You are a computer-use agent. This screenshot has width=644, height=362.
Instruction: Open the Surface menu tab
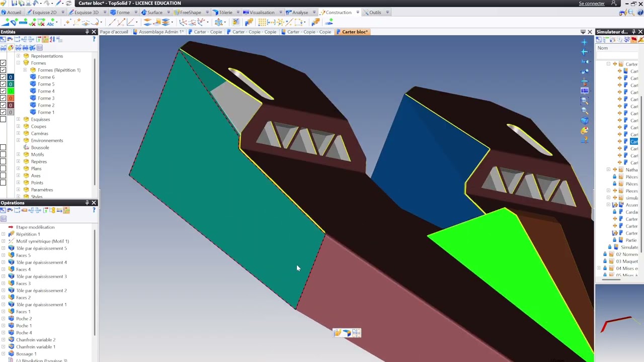[x=152, y=12]
